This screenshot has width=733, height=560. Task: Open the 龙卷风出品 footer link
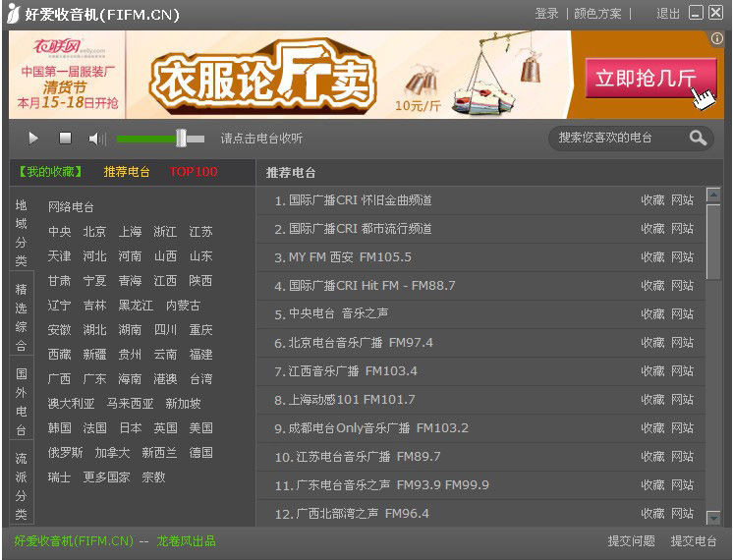(x=186, y=540)
